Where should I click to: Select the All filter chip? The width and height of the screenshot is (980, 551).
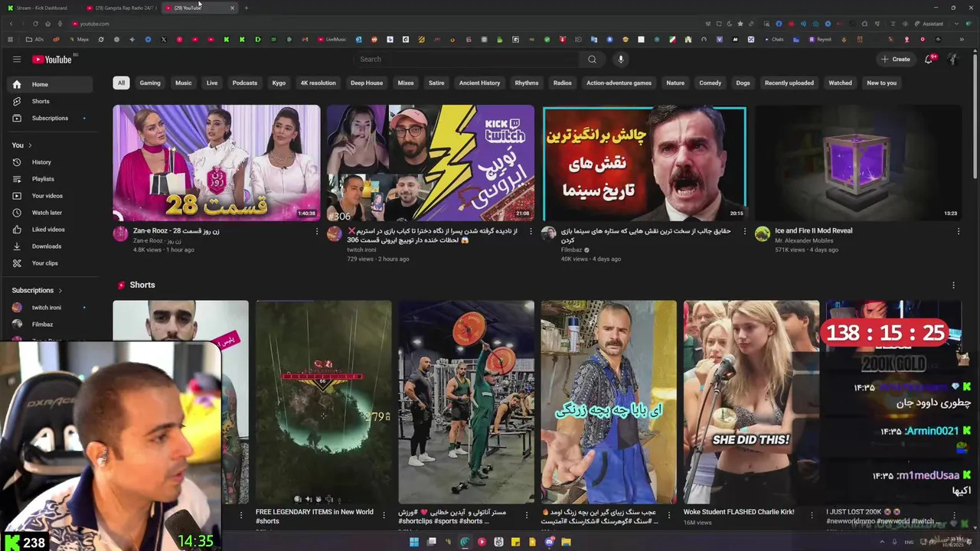pos(121,83)
